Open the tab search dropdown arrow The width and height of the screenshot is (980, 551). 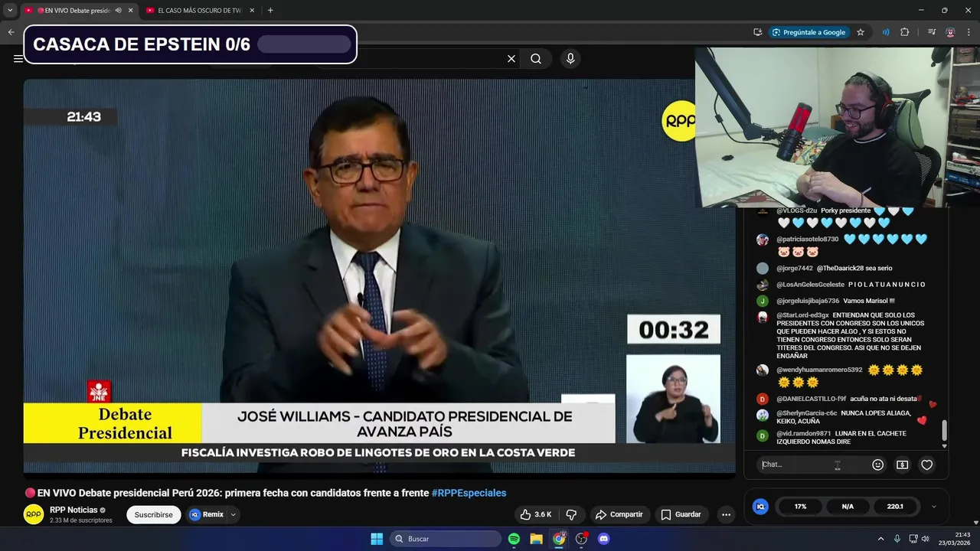[10, 10]
